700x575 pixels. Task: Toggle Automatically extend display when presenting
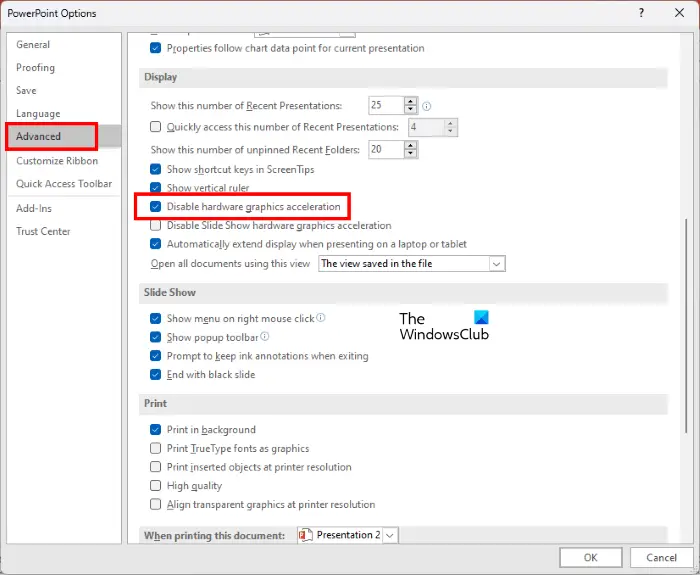(155, 244)
